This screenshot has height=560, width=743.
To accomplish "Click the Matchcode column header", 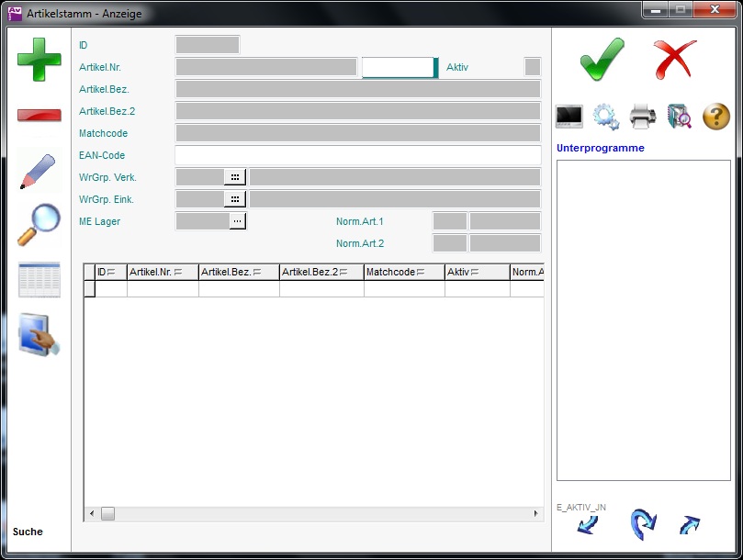I will [403, 272].
